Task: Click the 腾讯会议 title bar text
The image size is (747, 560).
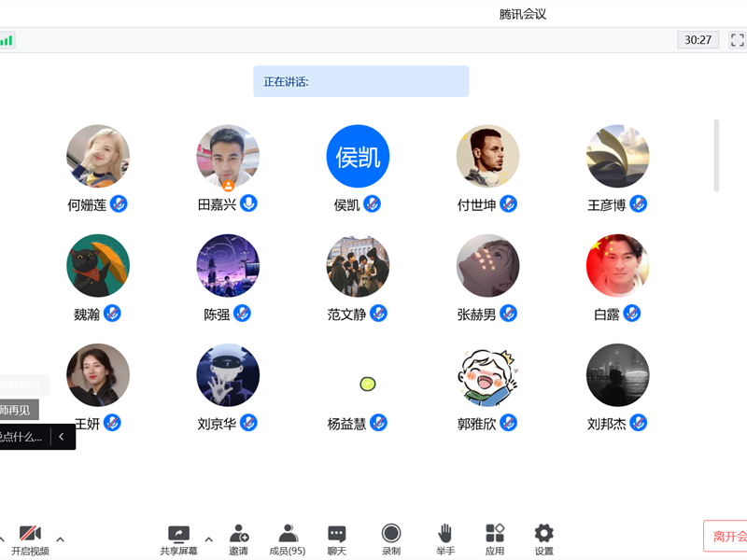Action: pyautogui.click(x=522, y=13)
